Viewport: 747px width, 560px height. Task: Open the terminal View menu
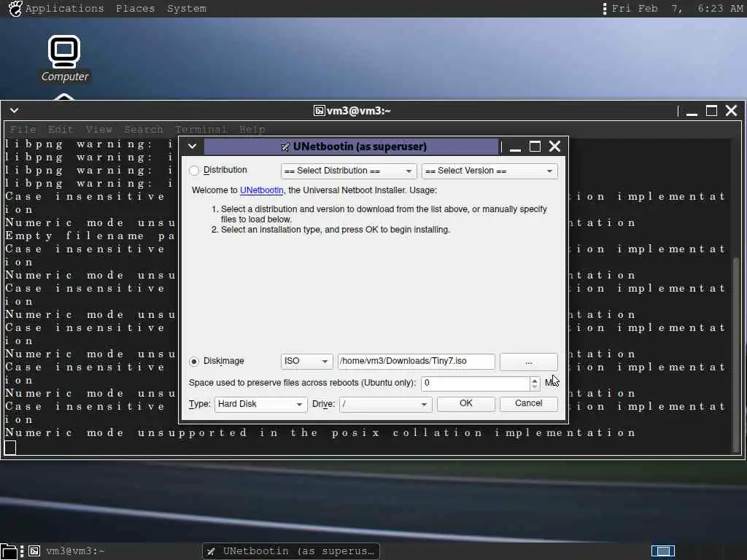pyautogui.click(x=99, y=130)
